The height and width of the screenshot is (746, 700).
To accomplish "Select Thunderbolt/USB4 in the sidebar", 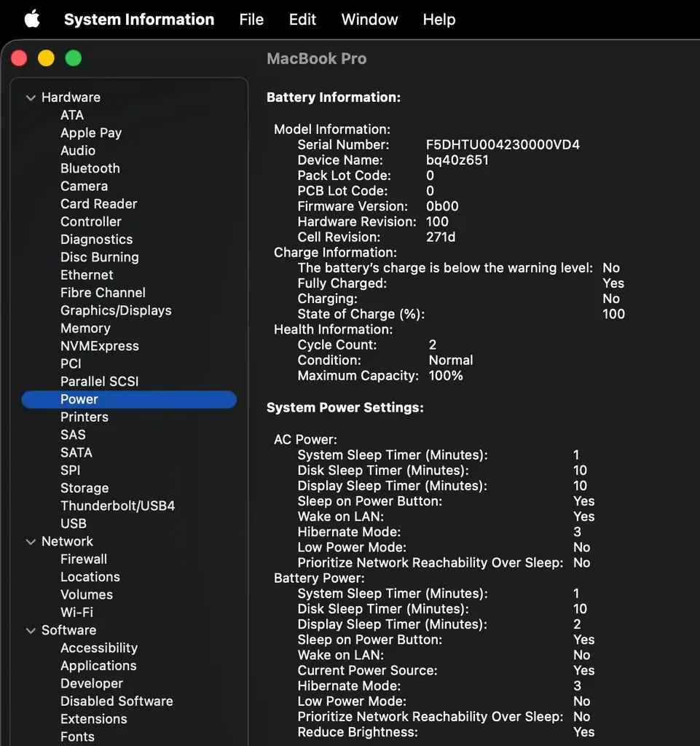I will pos(117,506).
